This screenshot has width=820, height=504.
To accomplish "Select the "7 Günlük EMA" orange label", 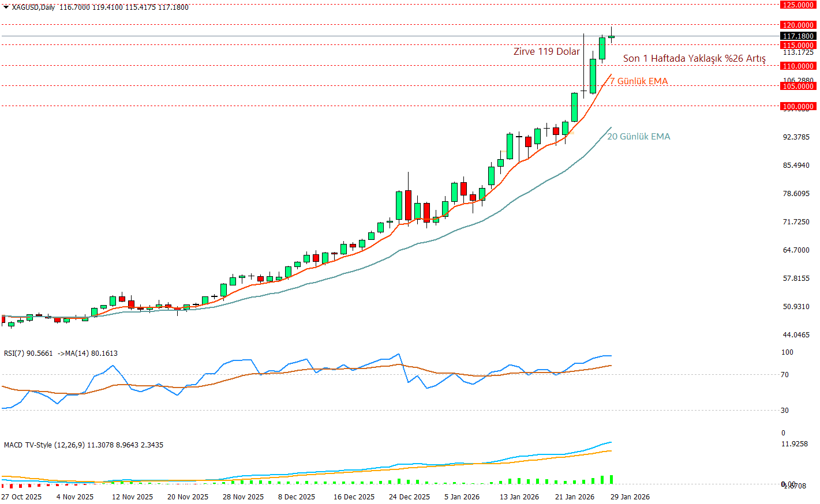I will pyautogui.click(x=639, y=81).
